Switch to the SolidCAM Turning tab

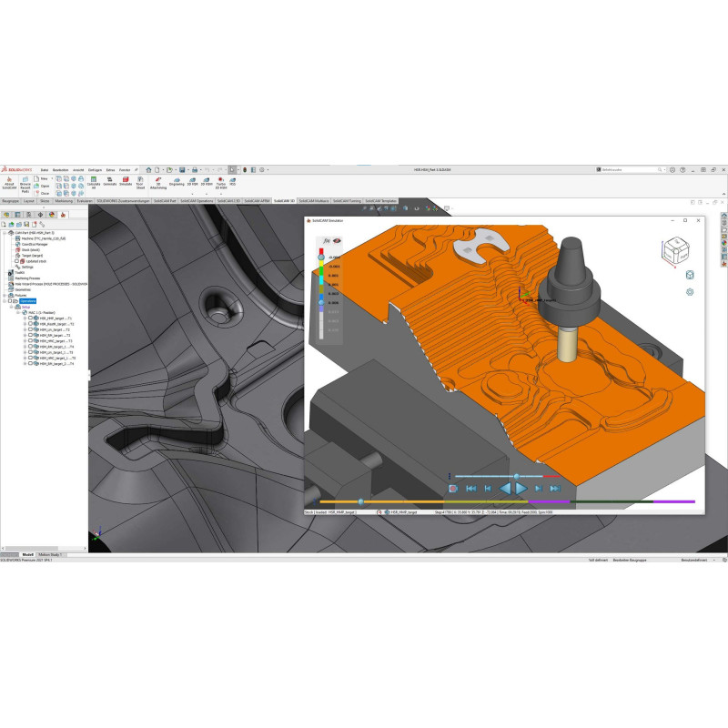pyautogui.click(x=347, y=199)
